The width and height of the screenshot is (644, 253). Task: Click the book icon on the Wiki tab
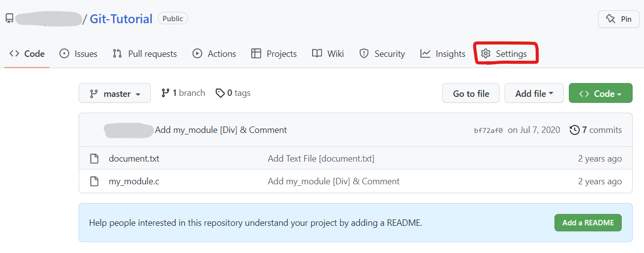(x=317, y=53)
